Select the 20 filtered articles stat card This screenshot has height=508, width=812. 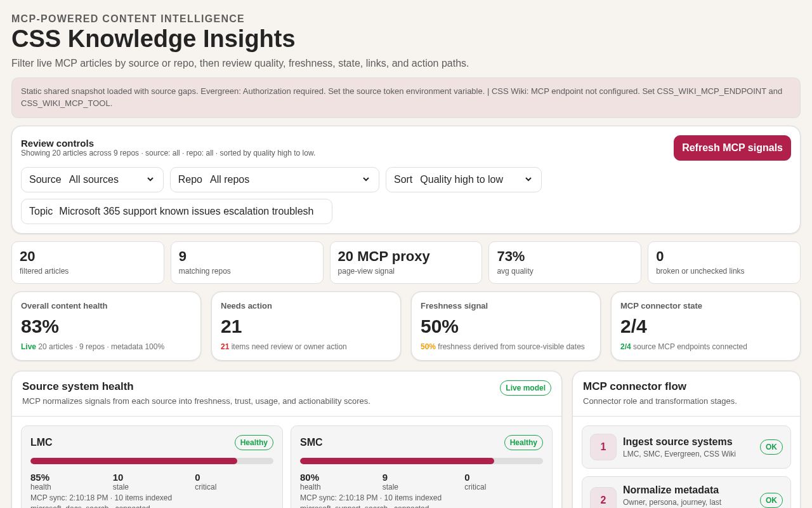click(x=88, y=262)
